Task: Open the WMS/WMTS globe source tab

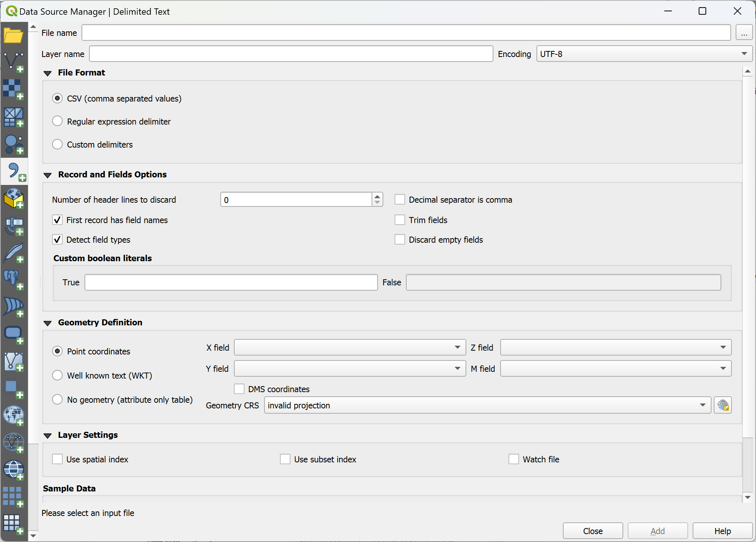Action: (x=14, y=416)
